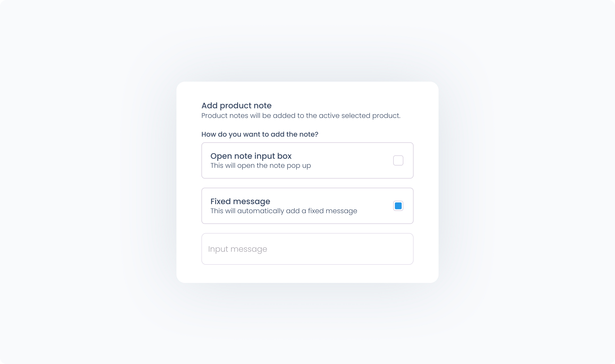Click "How do you want to add the note?" label
This screenshot has width=615, height=364.
[260, 134]
